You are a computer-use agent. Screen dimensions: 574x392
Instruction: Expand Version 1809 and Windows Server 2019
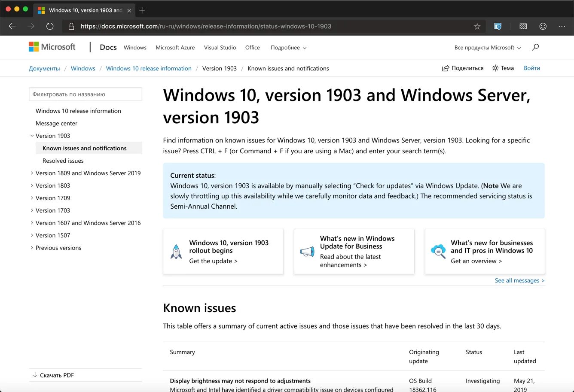point(32,173)
